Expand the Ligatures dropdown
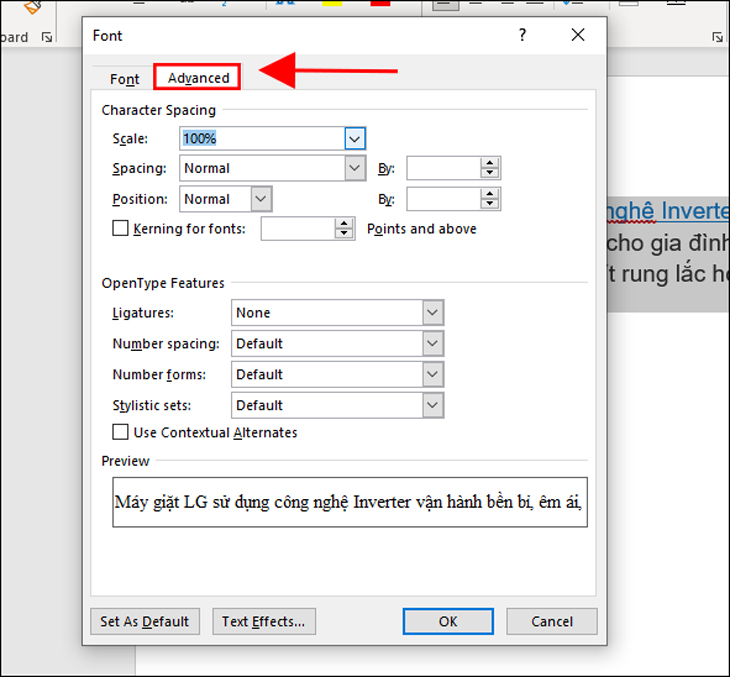The image size is (730, 677). click(x=432, y=313)
